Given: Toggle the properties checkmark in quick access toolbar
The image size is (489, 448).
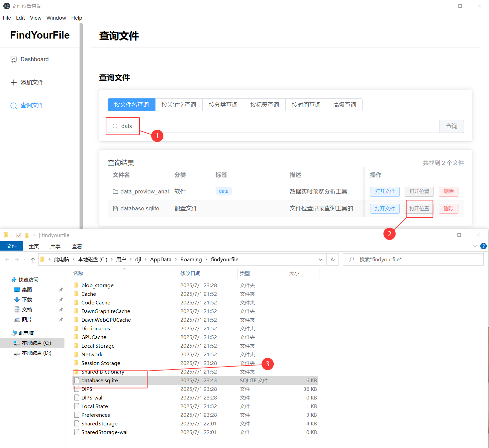Looking at the screenshot, I should coord(19,235).
